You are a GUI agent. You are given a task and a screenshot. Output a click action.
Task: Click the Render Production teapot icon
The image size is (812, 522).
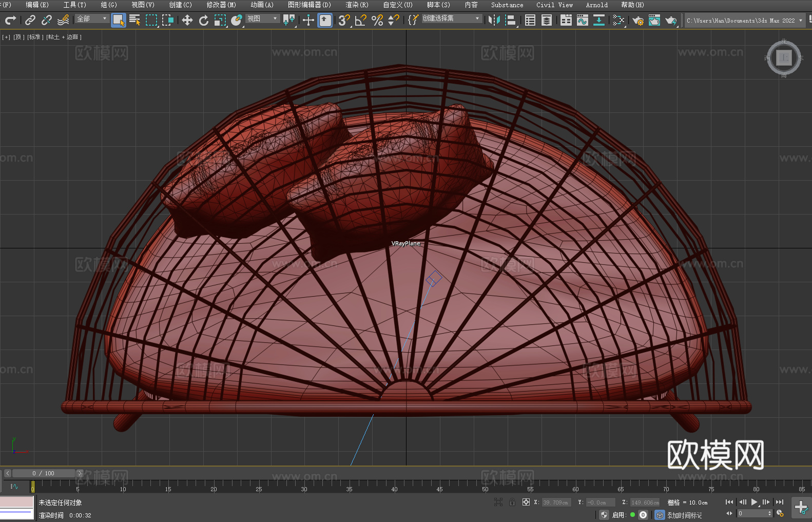pyautogui.click(x=671, y=20)
